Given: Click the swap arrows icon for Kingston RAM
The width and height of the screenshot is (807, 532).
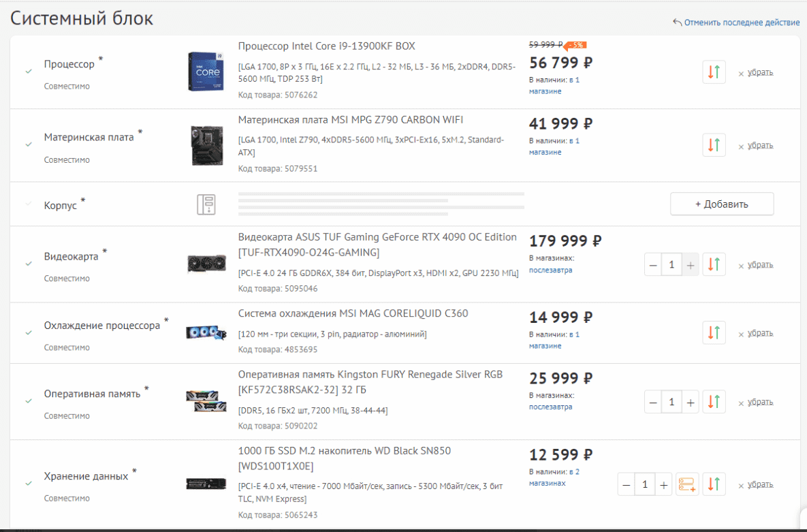Looking at the screenshot, I should [x=714, y=402].
